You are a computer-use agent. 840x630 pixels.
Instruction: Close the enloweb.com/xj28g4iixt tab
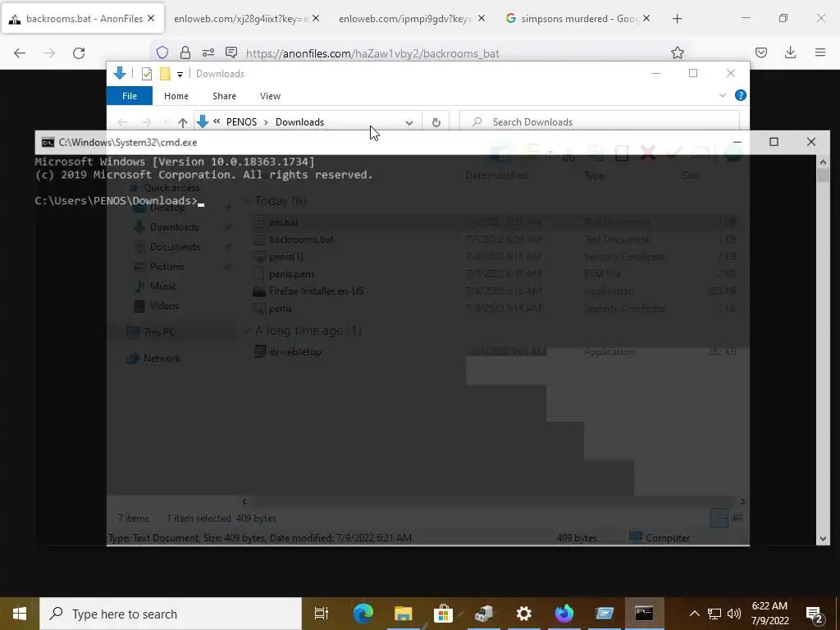316,19
